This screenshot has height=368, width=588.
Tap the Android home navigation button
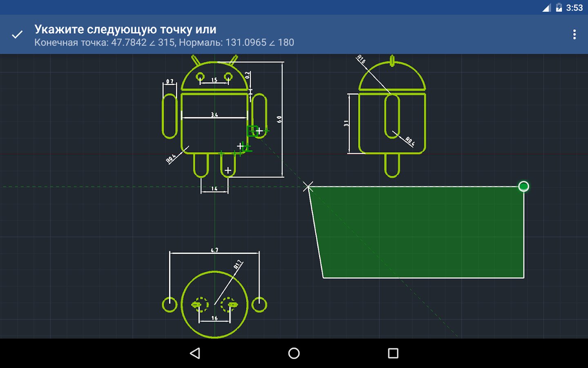coord(294,353)
